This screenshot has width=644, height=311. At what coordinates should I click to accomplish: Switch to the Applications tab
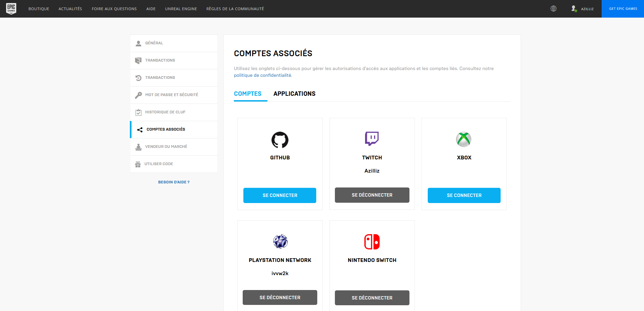coord(295,94)
